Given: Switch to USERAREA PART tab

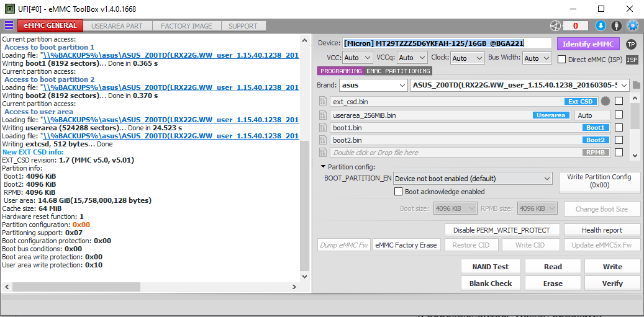Looking at the screenshot, I should point(117,26).
